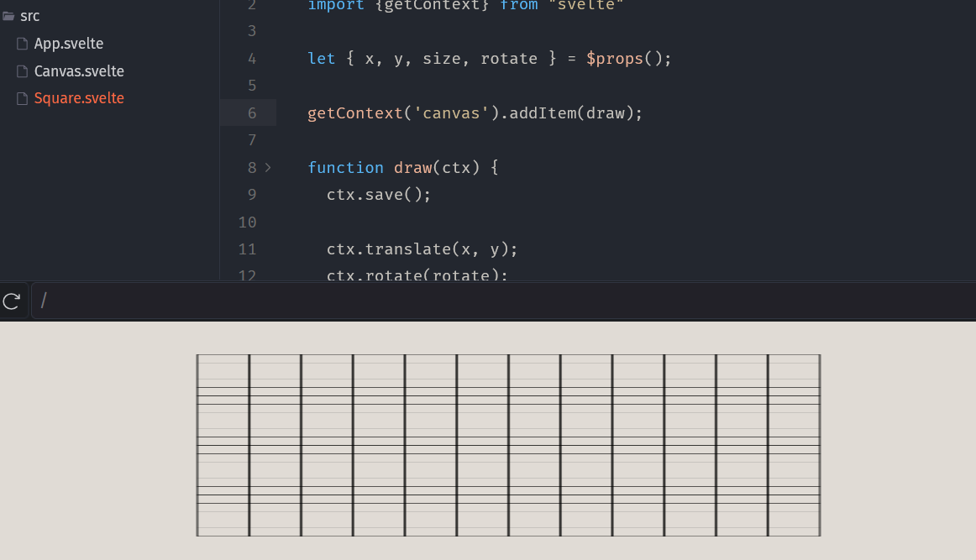This screenshot has height=560, width=976.
Task: Click the Canvas.svelte file icon
Action: click(23, 71)
